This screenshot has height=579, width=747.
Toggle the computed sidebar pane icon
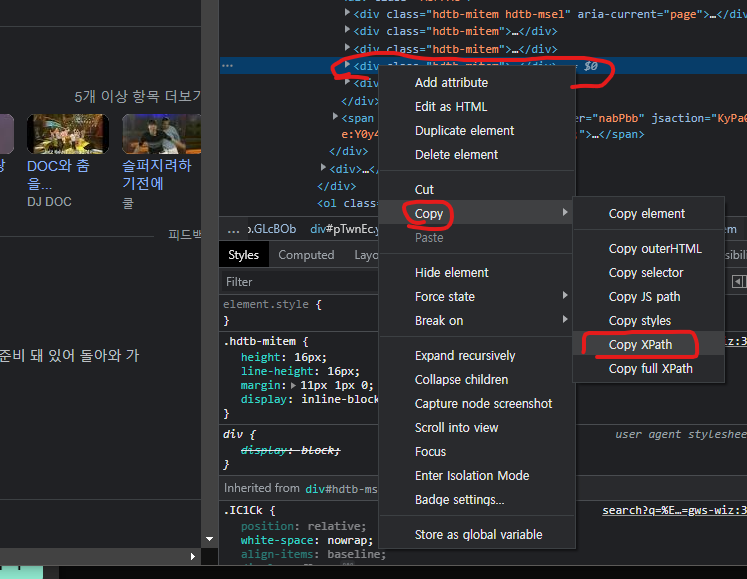click(739, 281)
